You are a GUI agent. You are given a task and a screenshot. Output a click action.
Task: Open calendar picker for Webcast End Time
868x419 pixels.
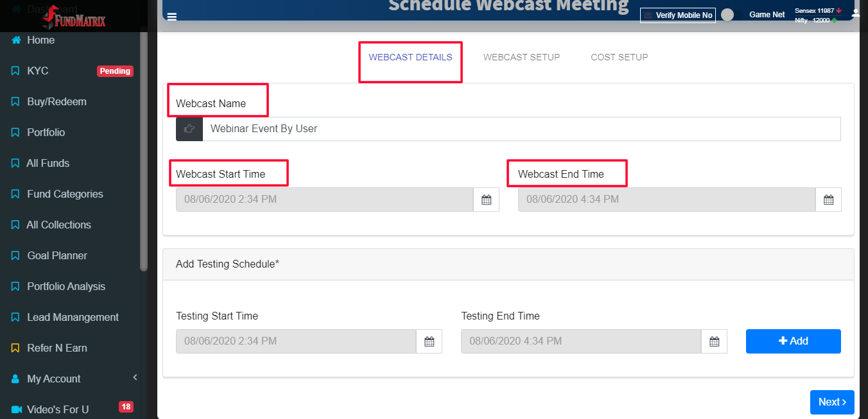tap(828, 200)
